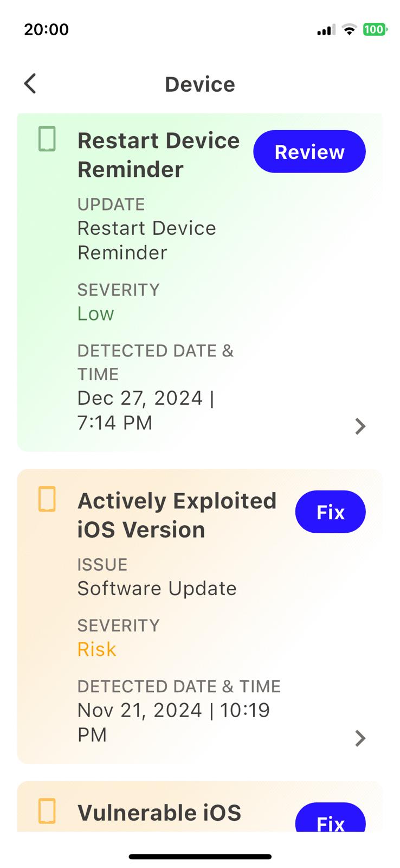
Task: Tap the orange device icon on Vulnerable iOS card
Action: [x=47, y=811]
